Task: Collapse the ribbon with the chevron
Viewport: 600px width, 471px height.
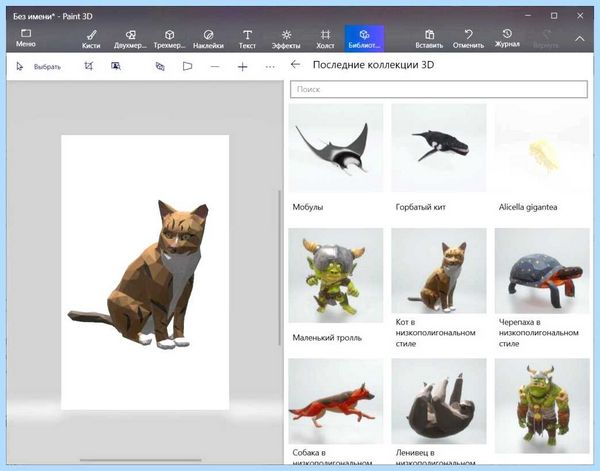Action: click(x=580, y=39)
